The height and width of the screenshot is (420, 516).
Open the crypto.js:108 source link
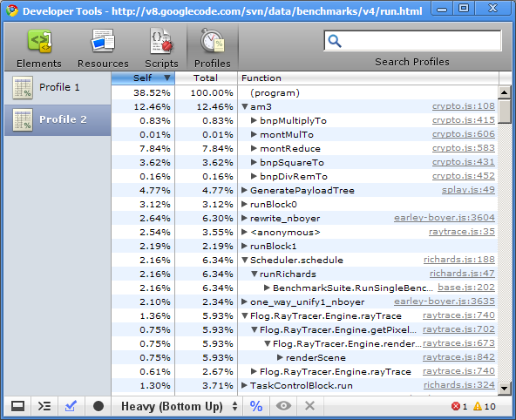(x=464, y=106)
